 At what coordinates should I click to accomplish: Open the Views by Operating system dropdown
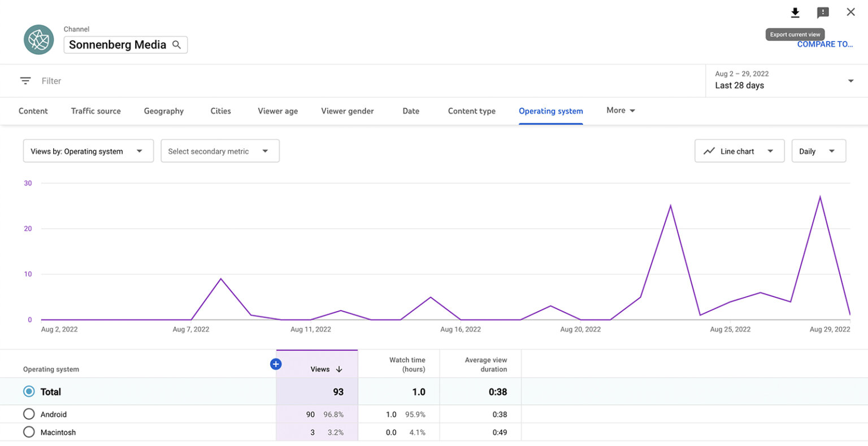coord(88,151)
